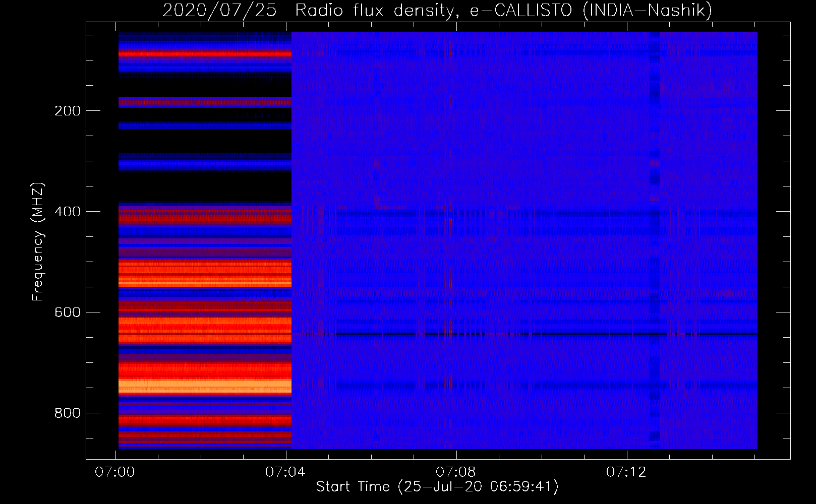The image size is (816, 504).
Task: Click the plot title mentioning e-CALLISTO INDIA-Nashik
Action: coord(437,10)
